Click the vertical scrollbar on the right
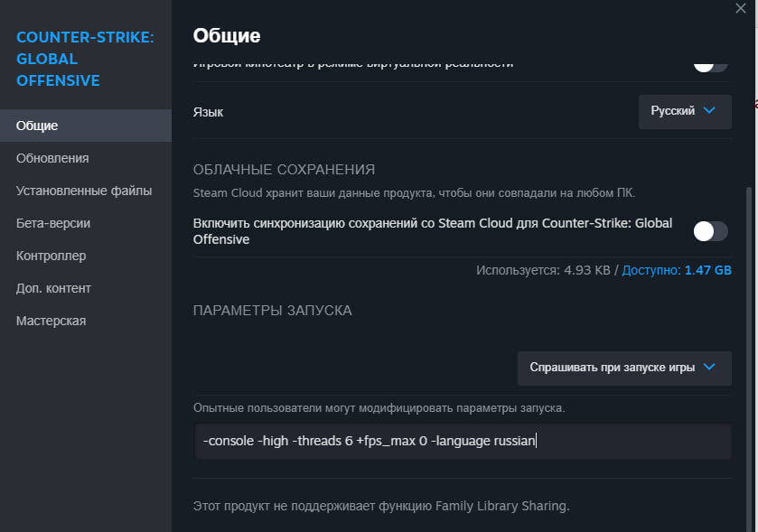 [749, 358]
